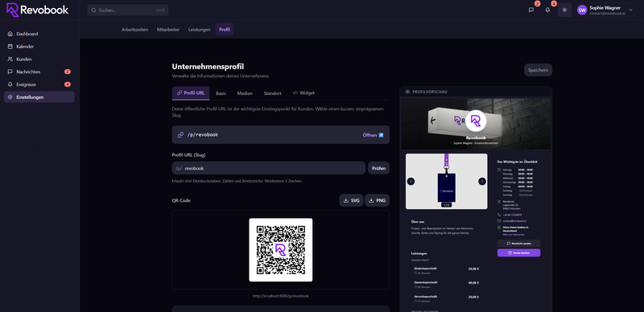Image resolution: width=644 pixels, height=312 pixels.
Task: Show previous preview image with left arrow
Action: [411, 182]
